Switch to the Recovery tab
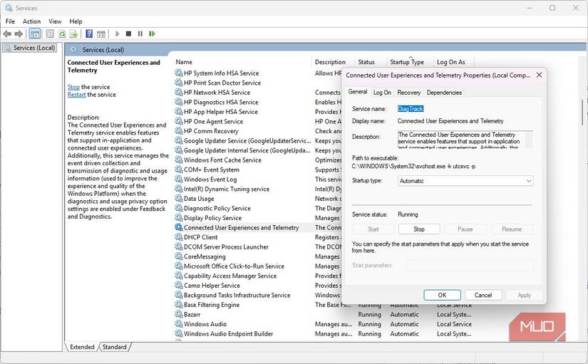 408,93
